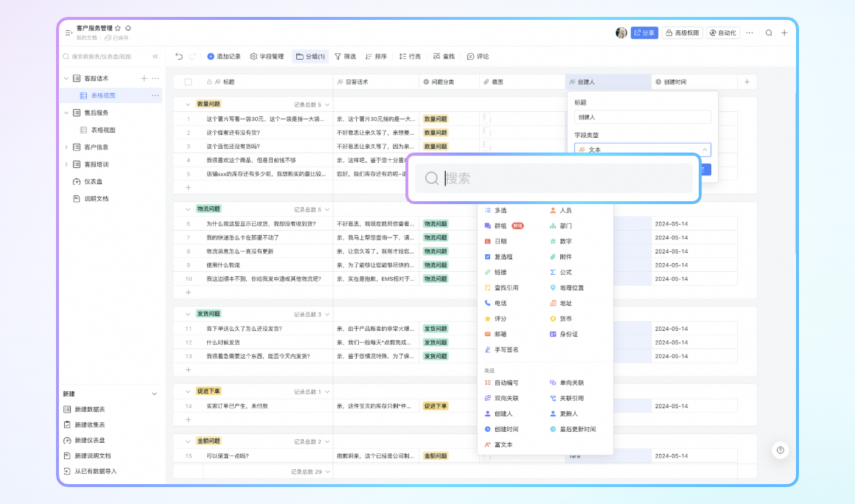
Task: Choose the 公式 field type
Action: point(561,273)
